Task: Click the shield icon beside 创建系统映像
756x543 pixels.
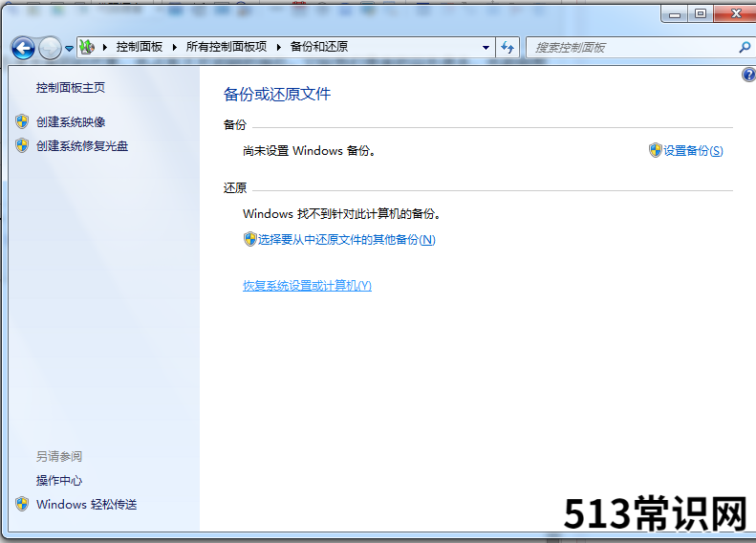Action: (x=22, y=121)
